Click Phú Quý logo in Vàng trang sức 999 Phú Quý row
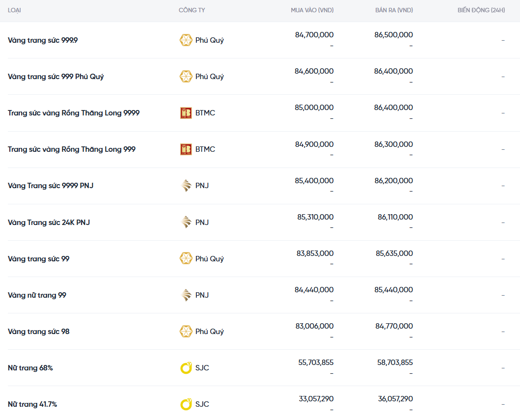Image resolution: width=520 pixels, height=420 pixels. 186,77
